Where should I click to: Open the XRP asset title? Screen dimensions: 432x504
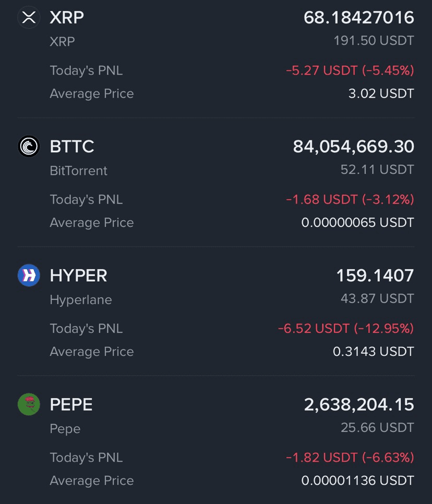pyautogui.click(x=67, y=17)
